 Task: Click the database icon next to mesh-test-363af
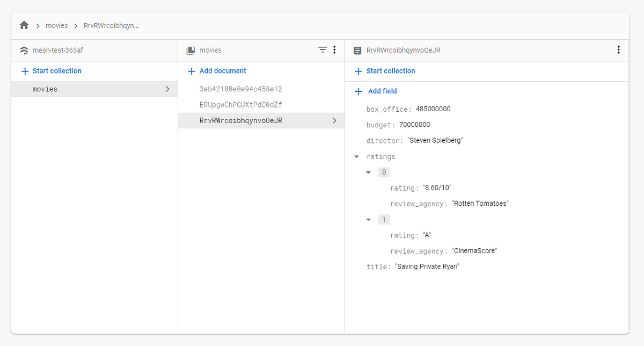click(x=24, y=49)
